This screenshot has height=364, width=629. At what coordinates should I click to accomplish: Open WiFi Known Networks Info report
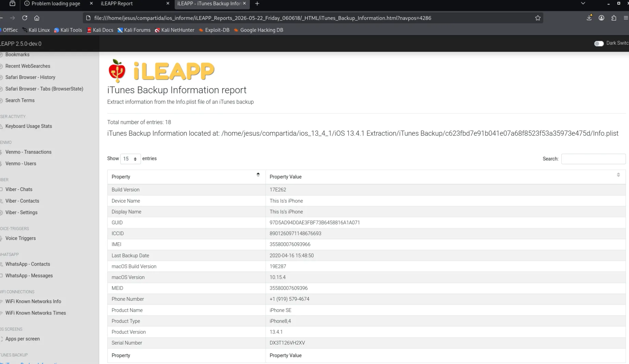tap(33, 301)
